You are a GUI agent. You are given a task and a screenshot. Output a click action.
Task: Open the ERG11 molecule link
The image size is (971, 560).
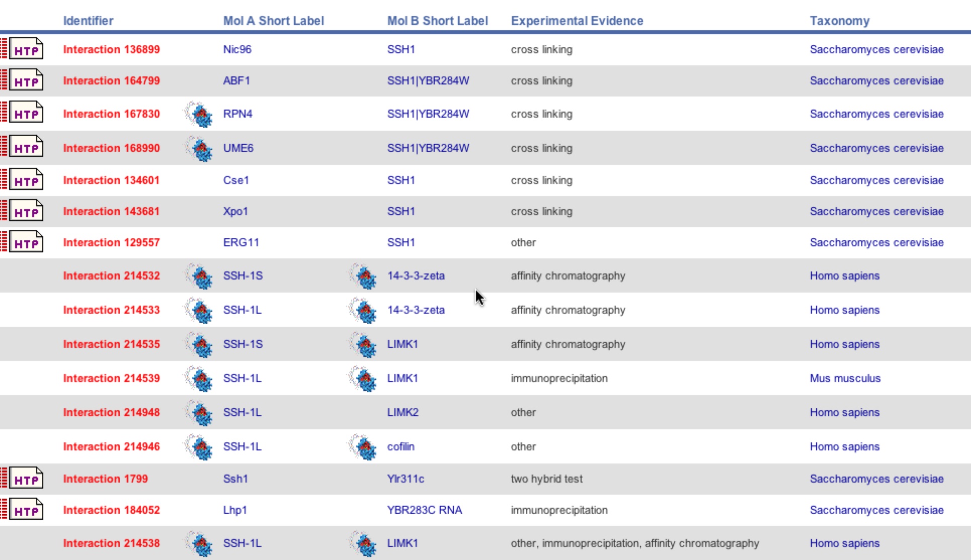(241, 242)
